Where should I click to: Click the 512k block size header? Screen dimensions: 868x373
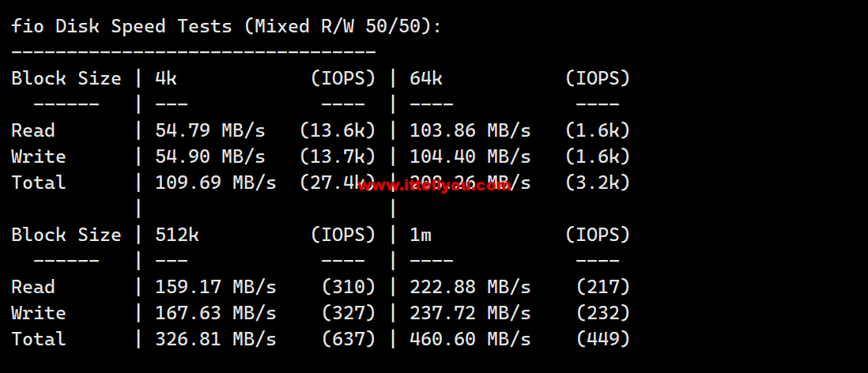click(176, 235)
